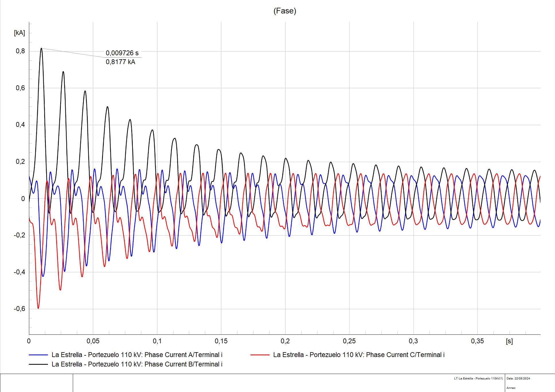This screenshot has width=555, height=392.
Task: Select Phase Current A/Terminal i legend text
Action: (137, 355)
